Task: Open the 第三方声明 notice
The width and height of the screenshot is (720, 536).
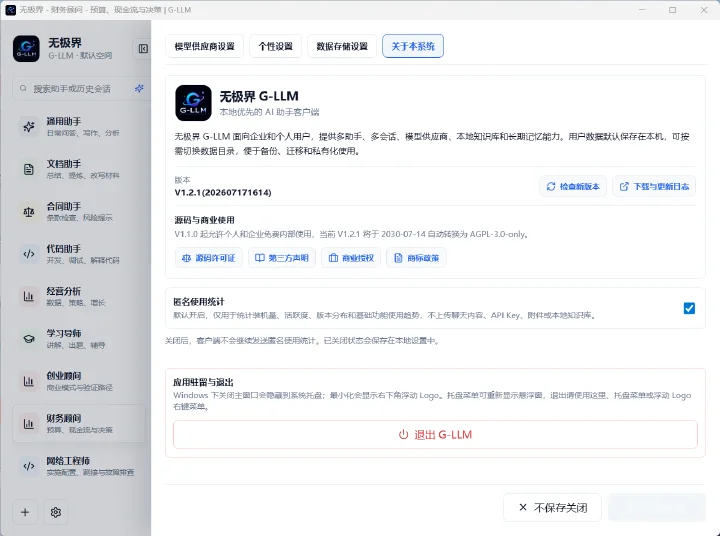Action: [x=282, y=258]
